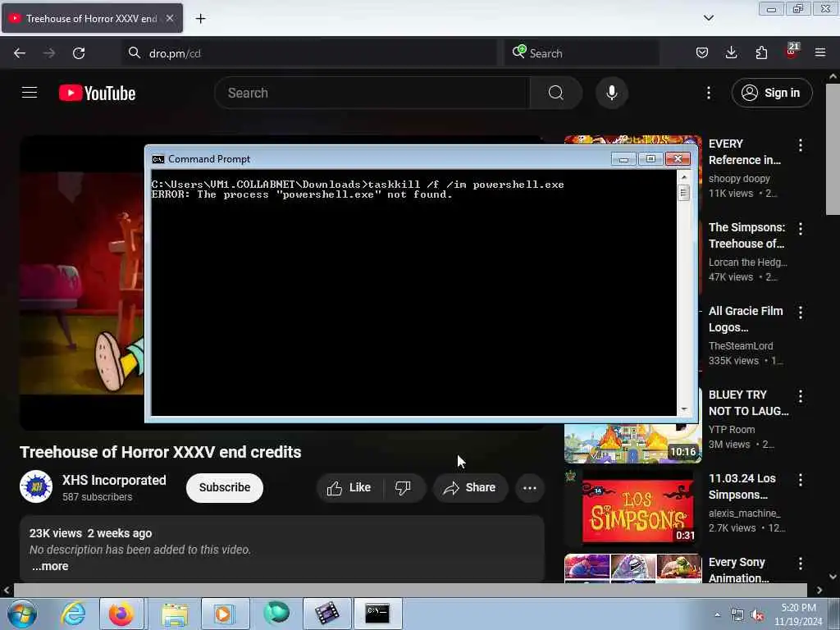840x630 pixels.
Task: Close the Treehouse of Horror tab
Action: (170, 18)
